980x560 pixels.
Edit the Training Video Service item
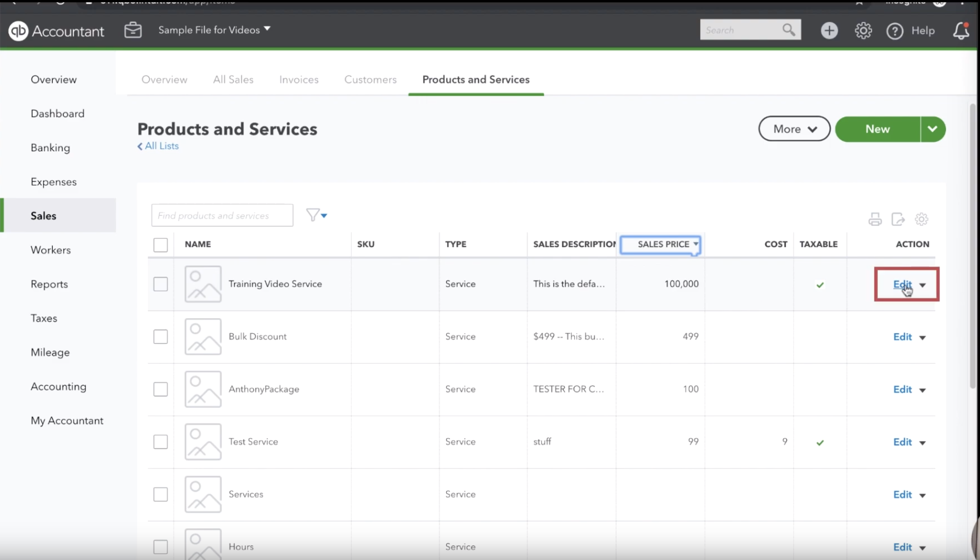pyautogui.click(x=902, y=284)
